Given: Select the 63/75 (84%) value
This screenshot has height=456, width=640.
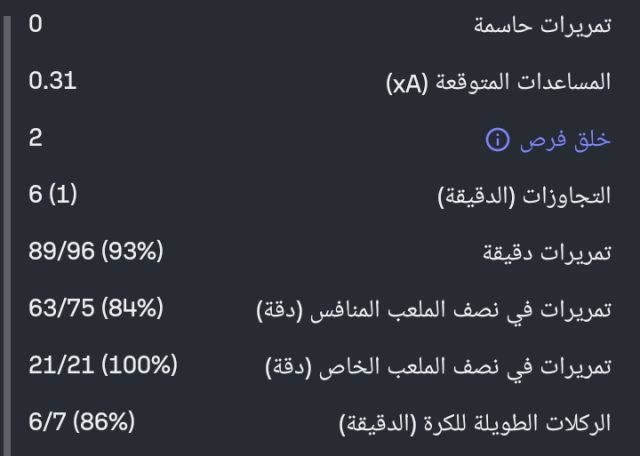Looking at the screenshot, I should click(95, 310).
